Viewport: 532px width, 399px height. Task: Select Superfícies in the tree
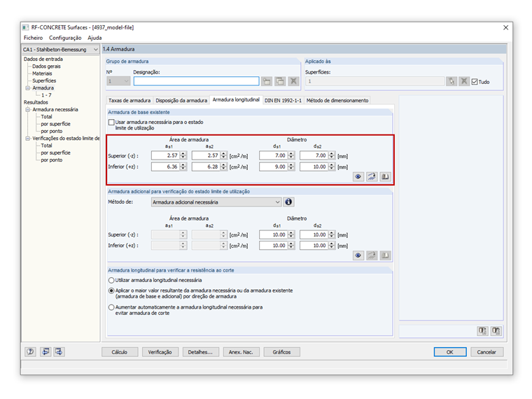(x=44, y=80)
